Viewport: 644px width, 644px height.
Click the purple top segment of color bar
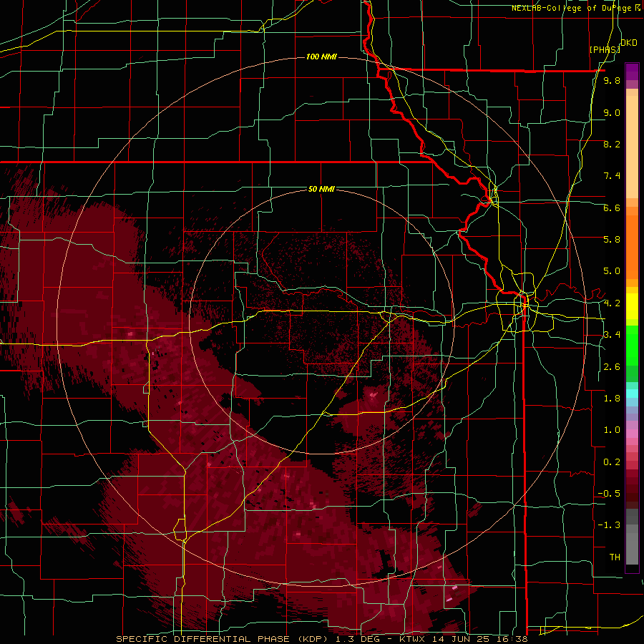click(632, 72)
